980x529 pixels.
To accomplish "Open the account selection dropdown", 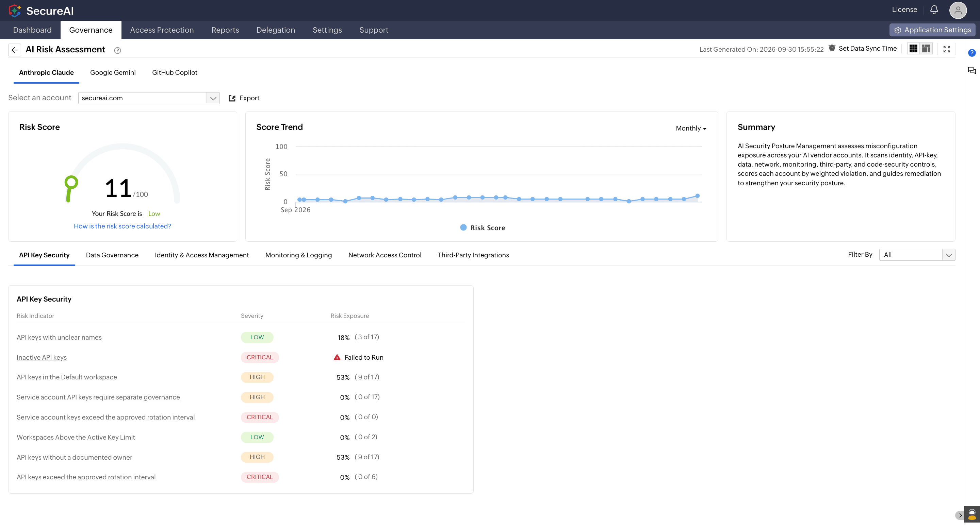I will click(149, 98).
